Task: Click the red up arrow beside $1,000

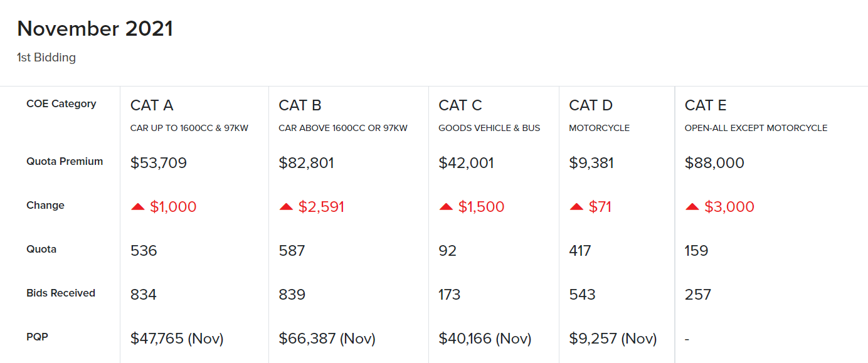Action: (138, 207)
